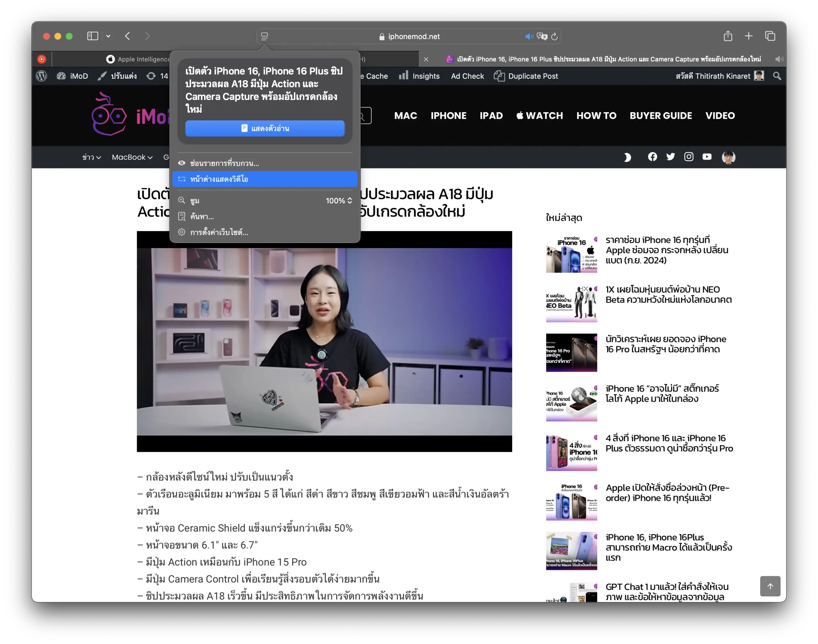The image size is (818, 644).
Task: Select hide distracting items option
Action: tap(224, 163)
